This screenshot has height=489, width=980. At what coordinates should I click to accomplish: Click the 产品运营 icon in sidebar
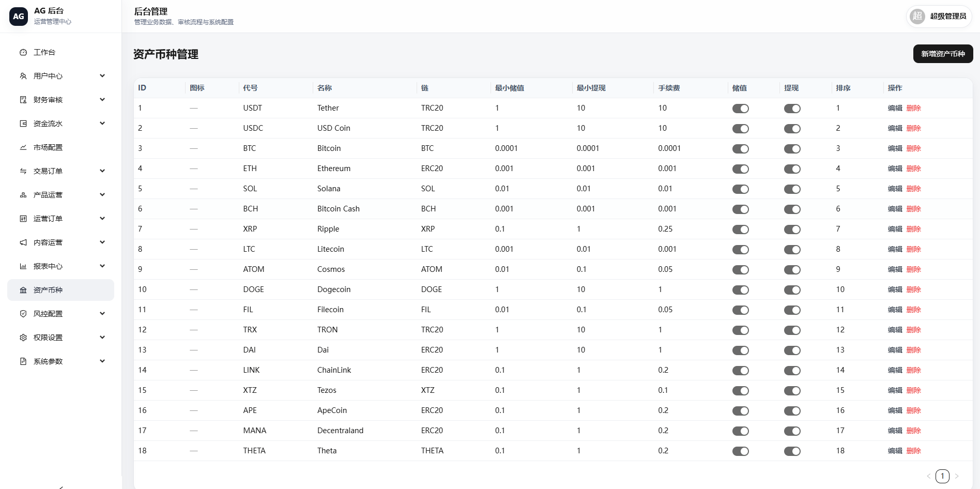pos(23,195)
